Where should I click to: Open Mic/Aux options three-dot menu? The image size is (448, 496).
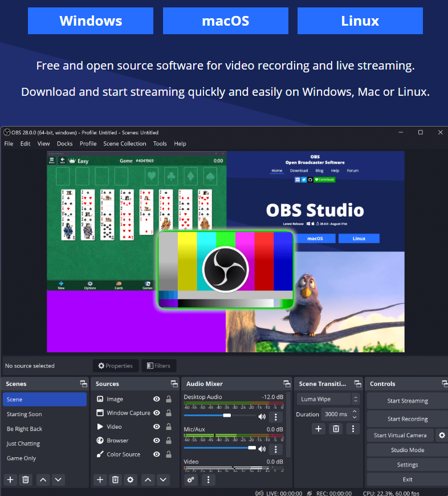pyautogui.click(x=276, y=449)
